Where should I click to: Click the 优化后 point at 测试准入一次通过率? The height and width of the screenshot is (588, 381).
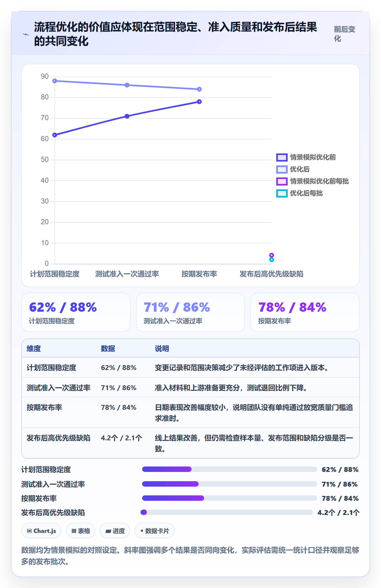coord(127,85)
